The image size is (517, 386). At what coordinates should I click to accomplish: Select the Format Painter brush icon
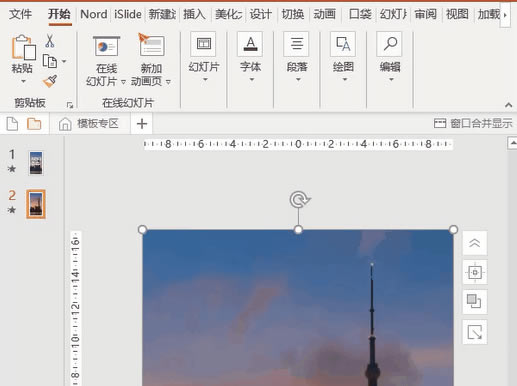50,81
